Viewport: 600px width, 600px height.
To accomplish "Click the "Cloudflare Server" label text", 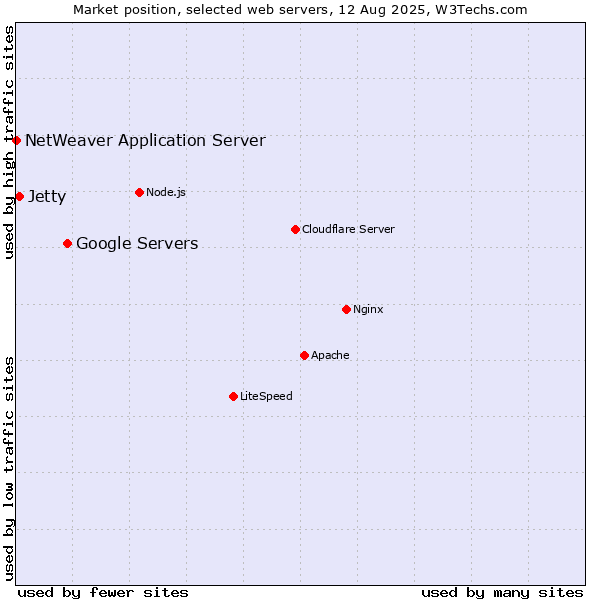I will coord(348,229).
